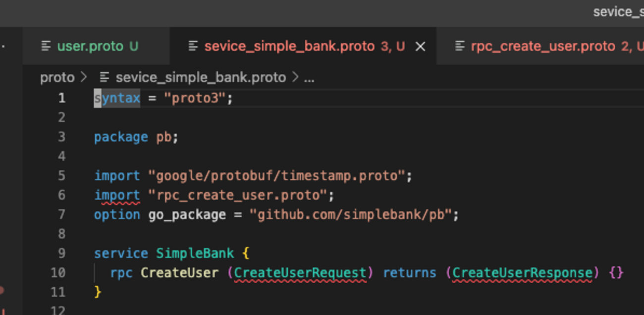Image resolution: width=644 pixels, height=315 pixels.
Task: Click line number 5 in gutter
Action: [x=61, y=176]
